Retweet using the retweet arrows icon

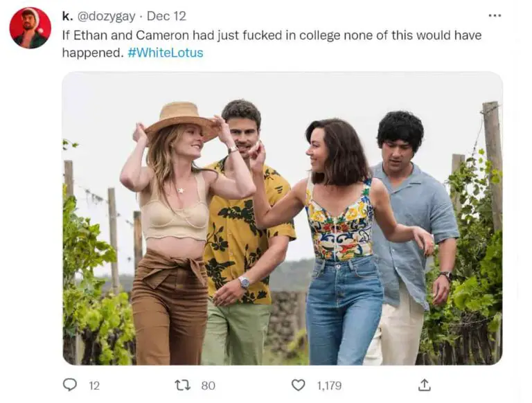coord(183,385)
